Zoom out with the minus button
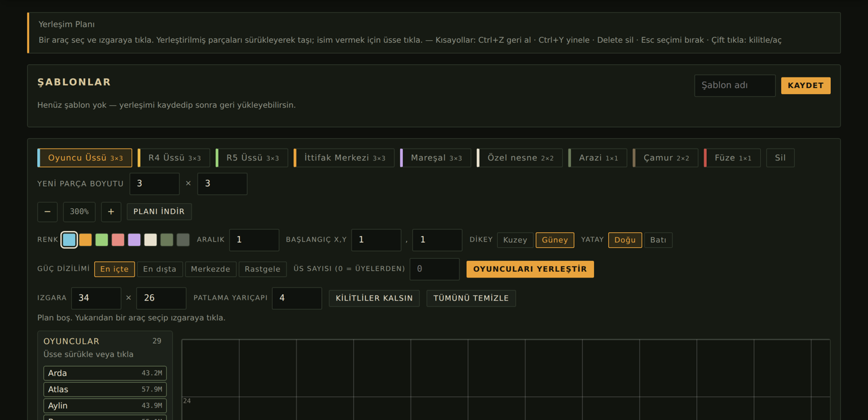The image size is (868, 420). coord(47,212)
